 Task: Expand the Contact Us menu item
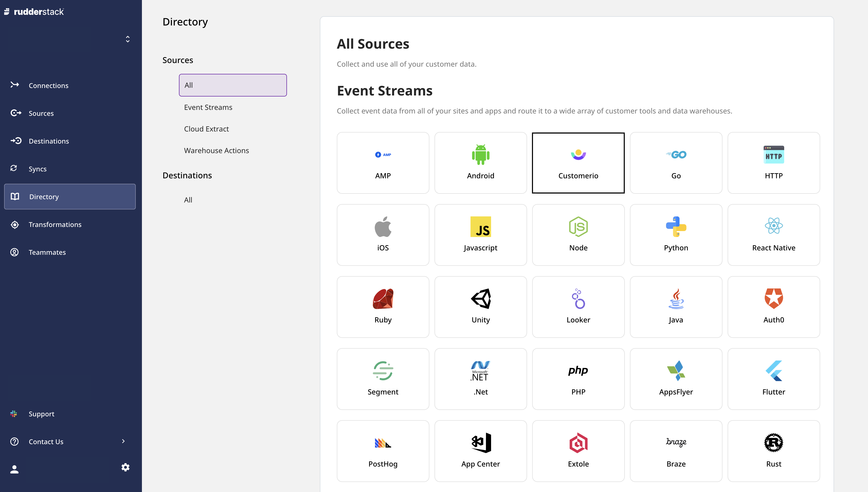tap(123, 441)
